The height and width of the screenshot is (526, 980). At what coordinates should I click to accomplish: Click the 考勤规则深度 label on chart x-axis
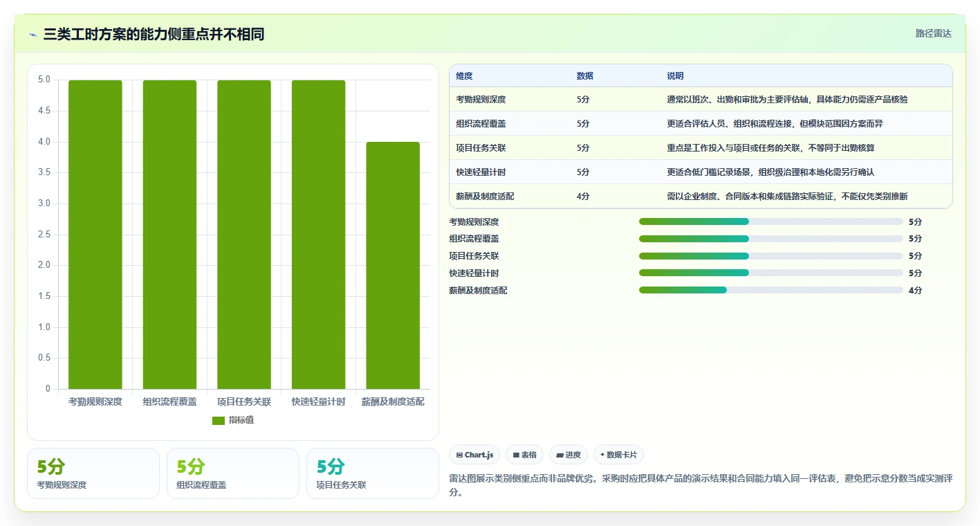click(x=95, y=401)
